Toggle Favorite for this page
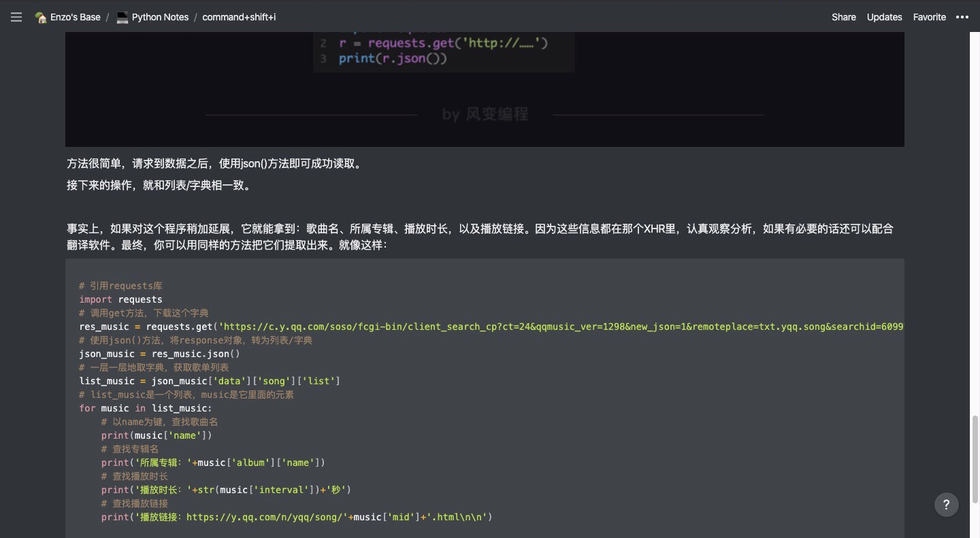 tap(929, 17)
